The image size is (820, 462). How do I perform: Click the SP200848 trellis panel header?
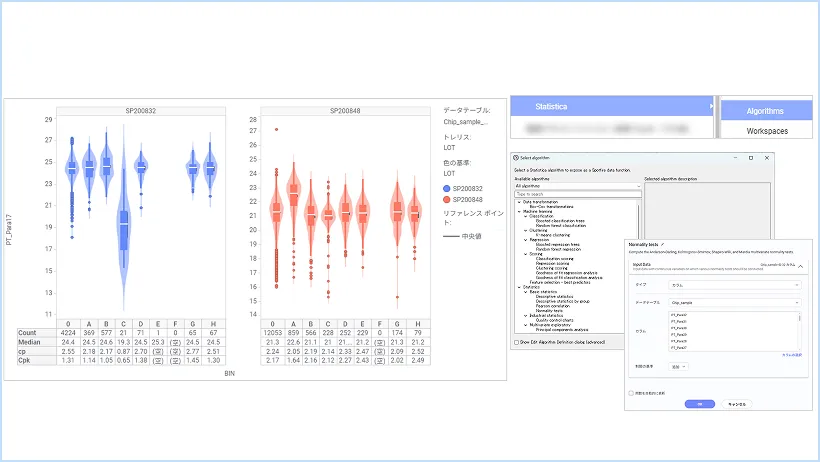(x=345, y=111)
